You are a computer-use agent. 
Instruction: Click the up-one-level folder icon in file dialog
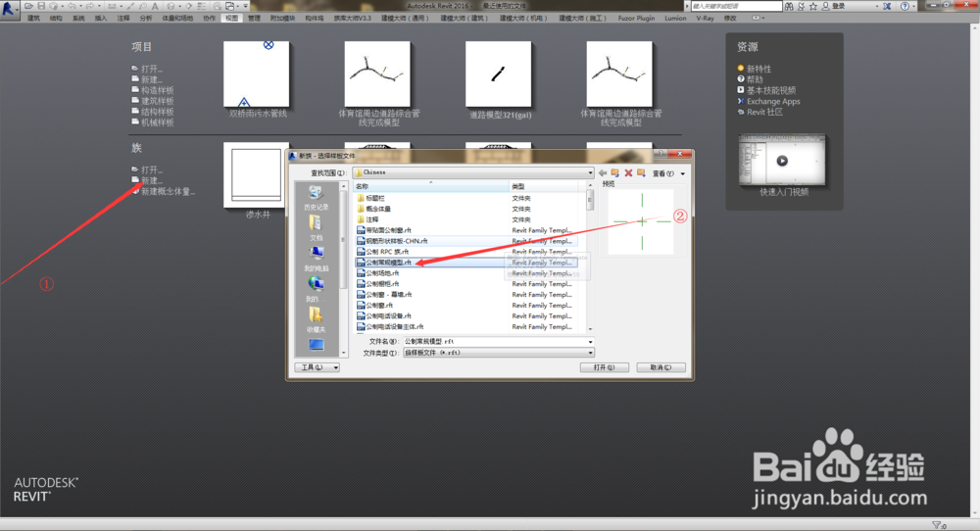[615, 173]
